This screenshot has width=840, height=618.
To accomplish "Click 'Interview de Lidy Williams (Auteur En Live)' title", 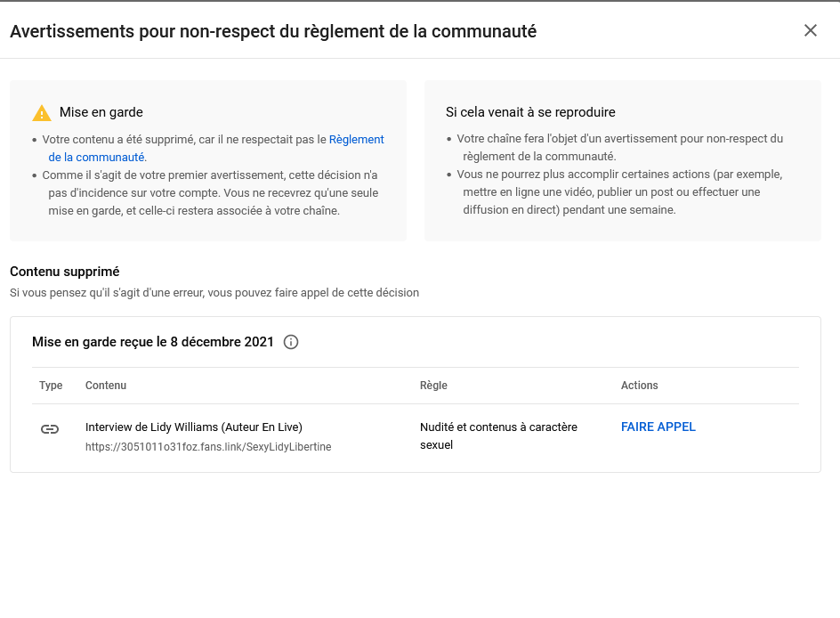I will point(193,427).
